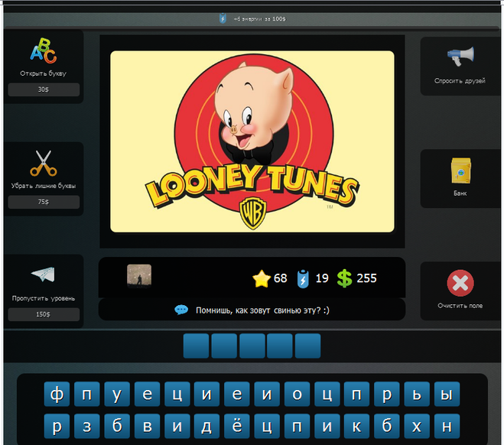Click the 'Очистить поле' label
The height and width of the screenshot is (445, 504).
pos(460,306)
